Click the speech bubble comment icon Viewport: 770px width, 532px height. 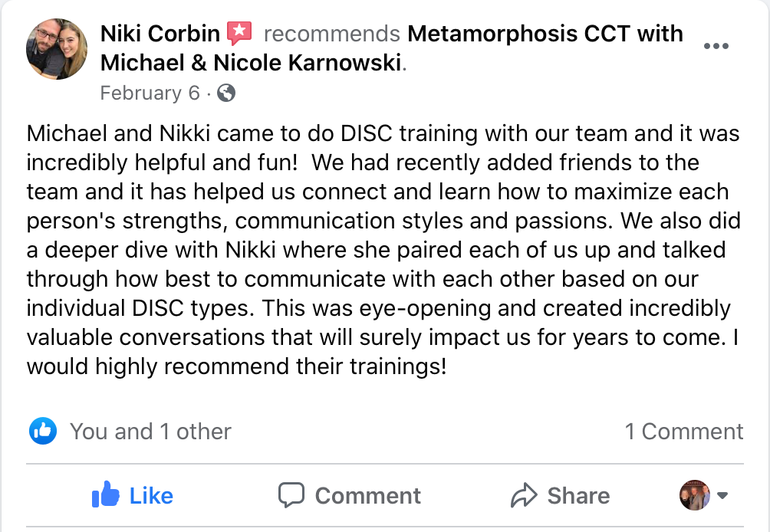[291, 495]
